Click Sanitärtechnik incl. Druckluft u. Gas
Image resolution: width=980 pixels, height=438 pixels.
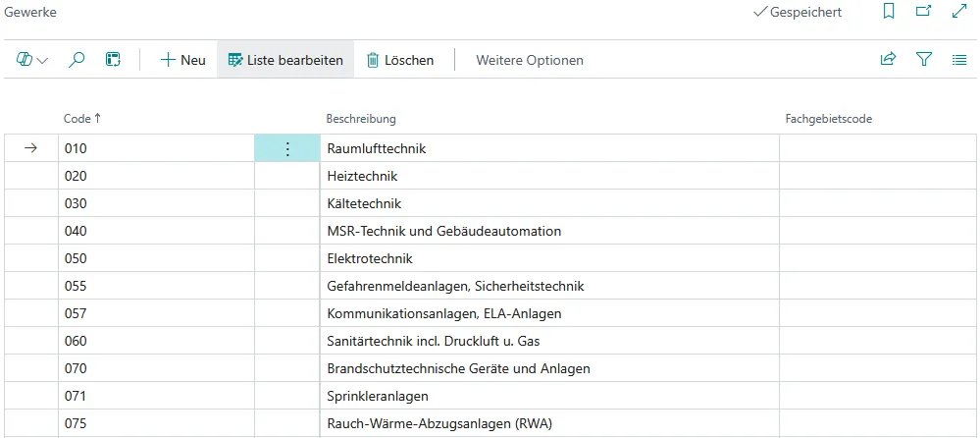(434, 341)
